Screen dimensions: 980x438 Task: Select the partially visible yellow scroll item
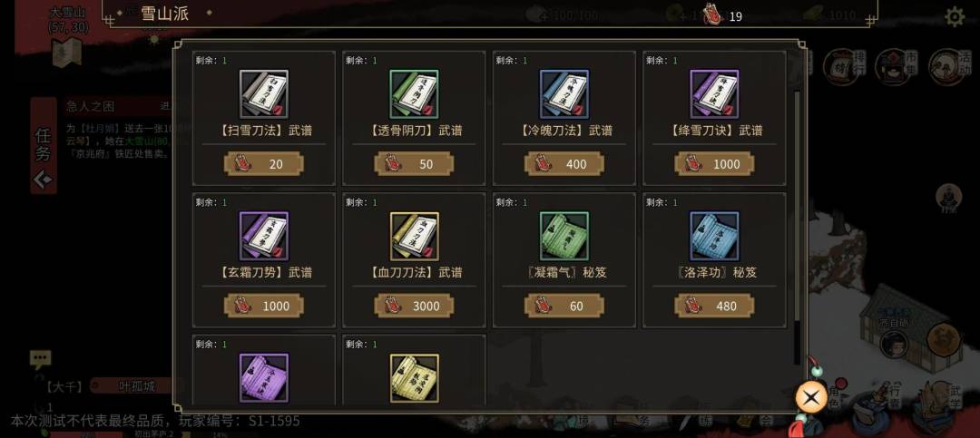click(414, 377)
